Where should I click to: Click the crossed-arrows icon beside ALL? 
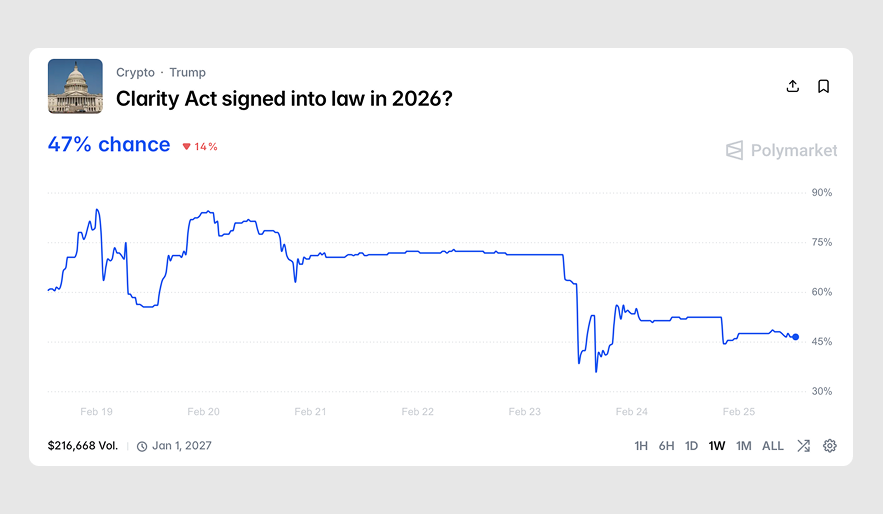tap(803, 446)
